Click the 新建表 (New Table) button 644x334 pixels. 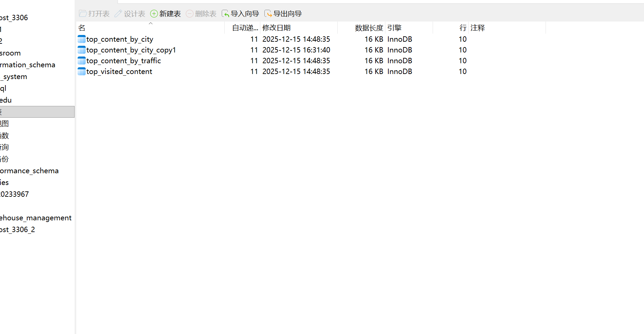[x=166, y=14]
